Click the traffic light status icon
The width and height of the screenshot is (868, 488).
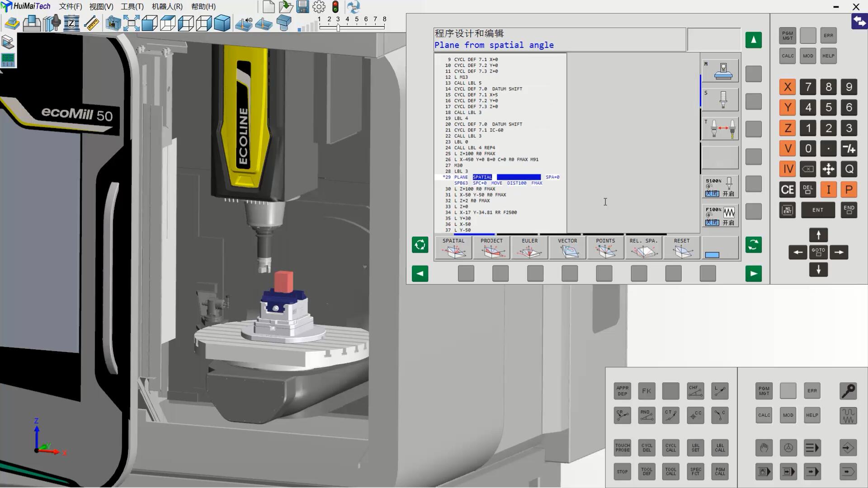click(335, 6)
